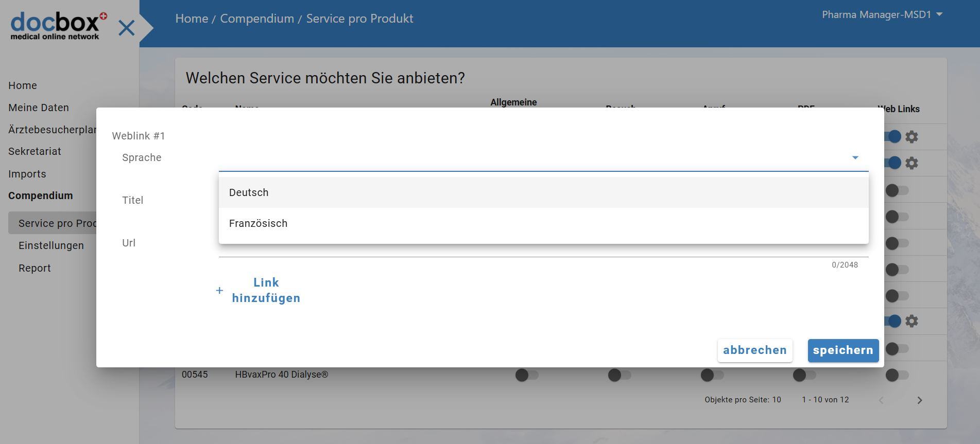Click the speichern button
Screen dimensions: 980x444
click(x=843, y=350)
